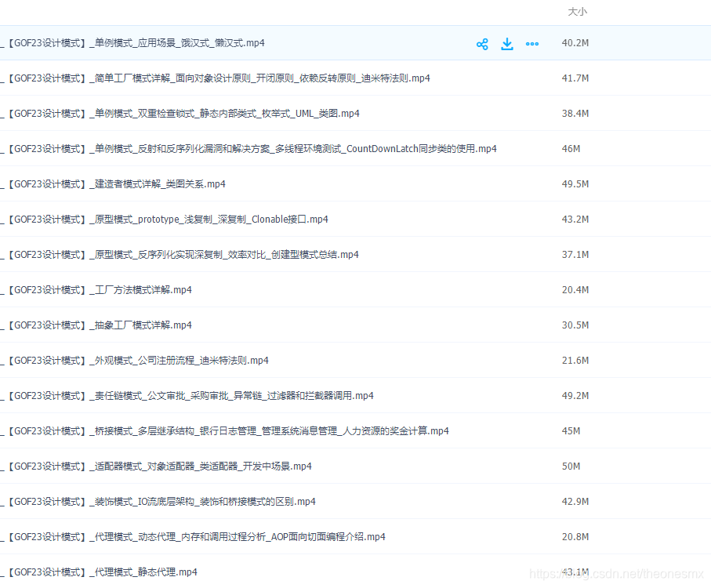Image resolution: width=711 pixels, height=588 pixels.
Task: Open 工厂方法模式详解.mp4
Action: click(x=96, y=291)
